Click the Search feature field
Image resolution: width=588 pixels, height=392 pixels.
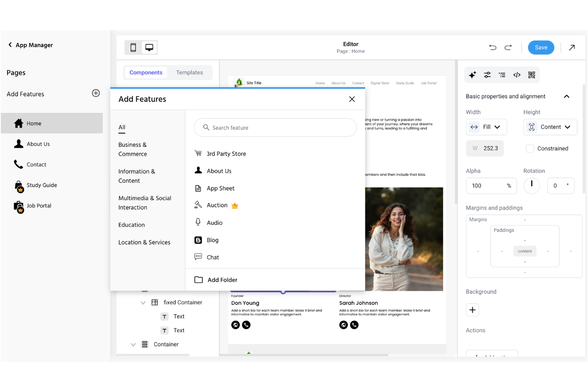pos(275,127)
